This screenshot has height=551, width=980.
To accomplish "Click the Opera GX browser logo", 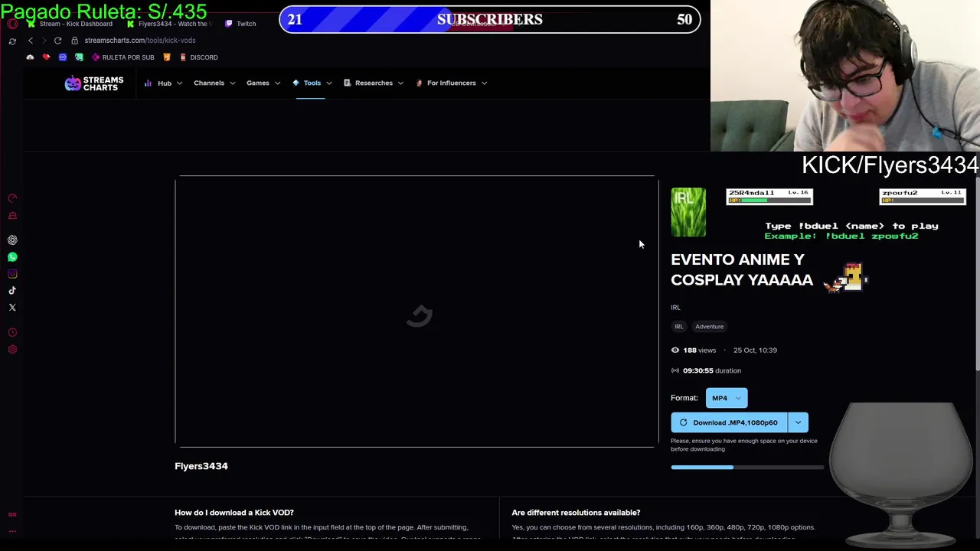I will tap(12, 24).
